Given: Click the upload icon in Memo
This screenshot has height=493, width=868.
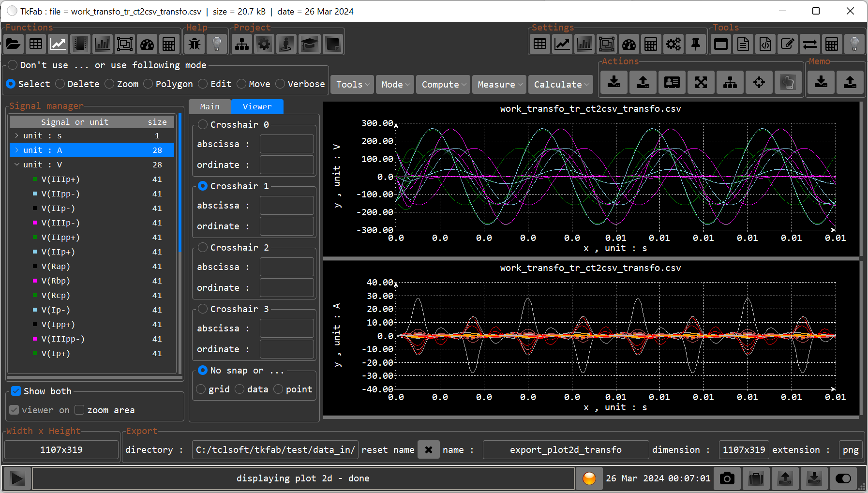Looking at the screenshot, I should point(850,82).
